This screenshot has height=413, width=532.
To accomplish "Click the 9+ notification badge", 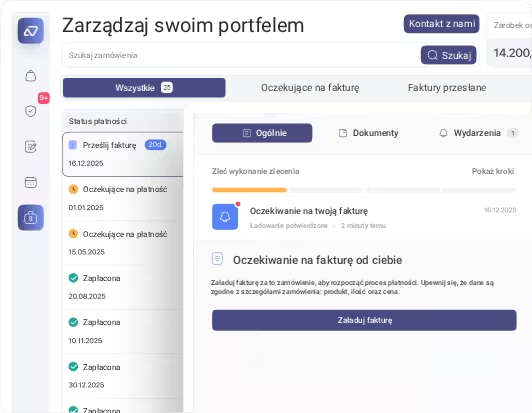I will tap(43, 98).
